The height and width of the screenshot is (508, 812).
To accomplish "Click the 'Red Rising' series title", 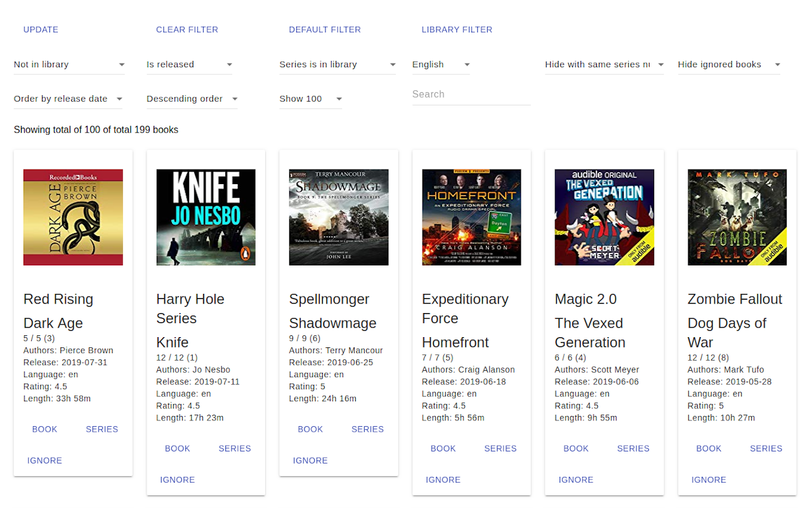I will (58, 299).
